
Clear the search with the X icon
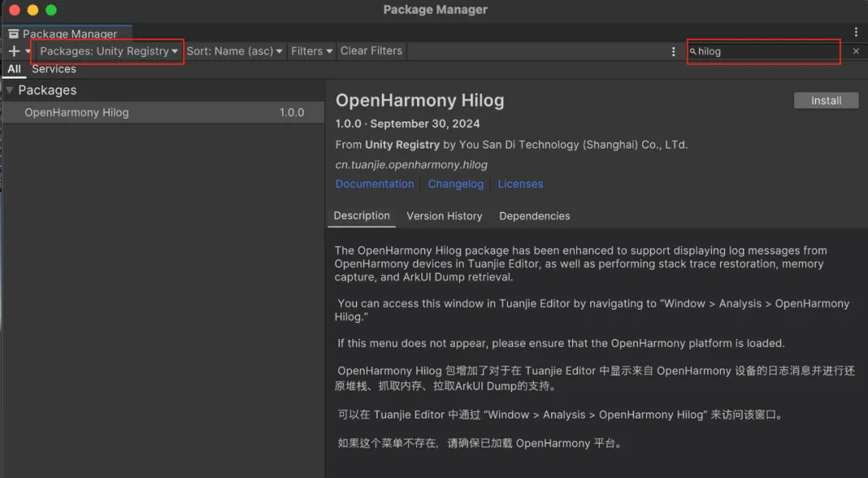[x=856, y=51]
